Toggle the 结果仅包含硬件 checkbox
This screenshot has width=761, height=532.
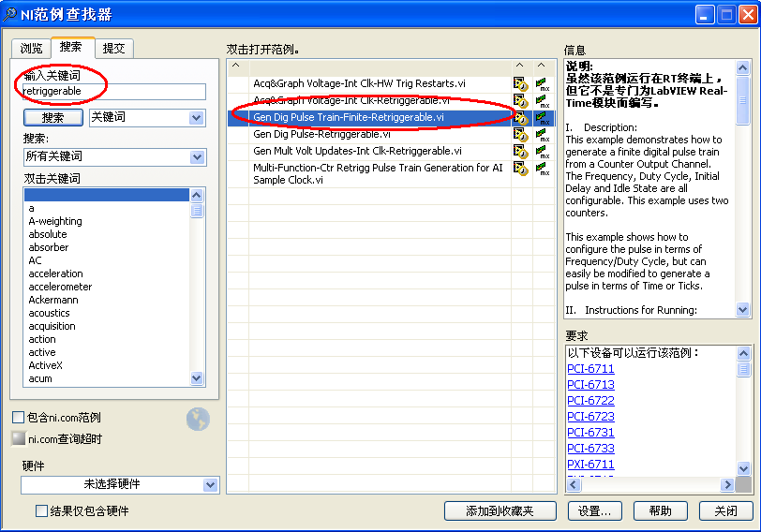(x=42, y=510)
